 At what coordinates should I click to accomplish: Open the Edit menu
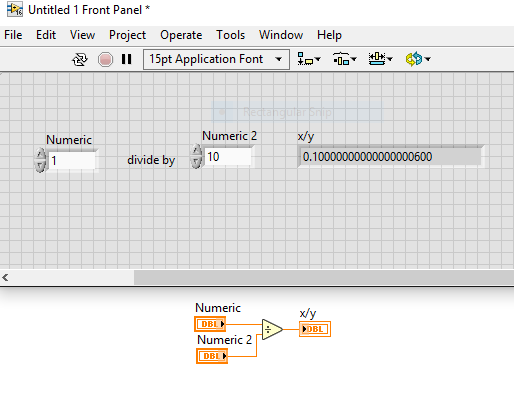point(46,35)
